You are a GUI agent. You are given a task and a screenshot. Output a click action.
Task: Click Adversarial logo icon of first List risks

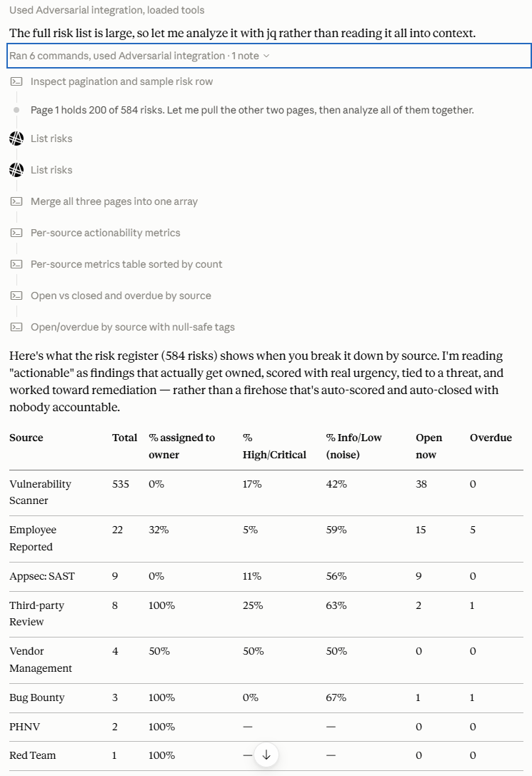tap(16, 138)
